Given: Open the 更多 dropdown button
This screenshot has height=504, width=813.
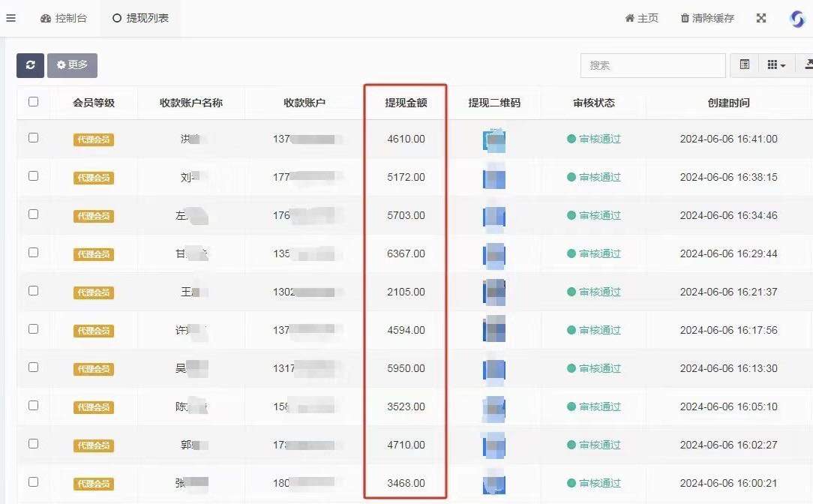Looking at the screenshot, I should [72, 65].
